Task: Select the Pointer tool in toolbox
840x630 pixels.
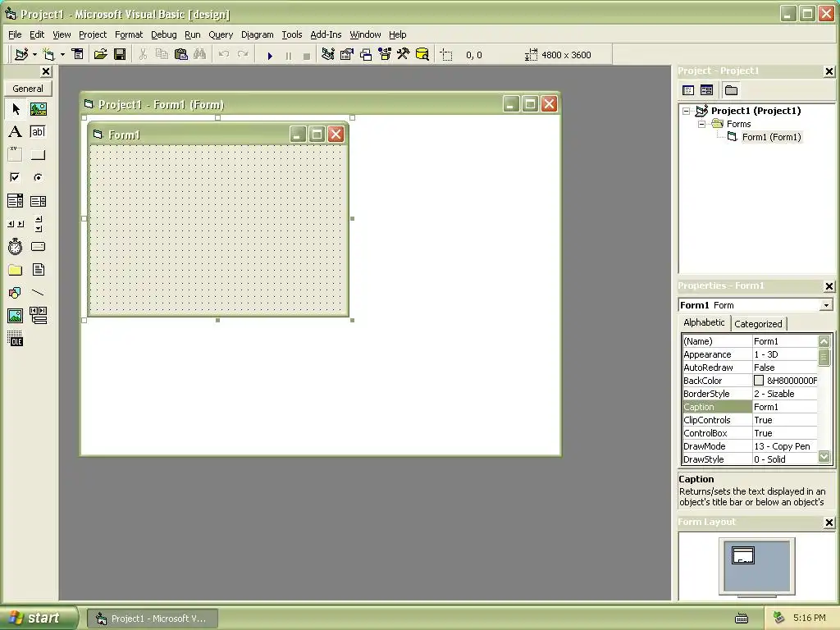Action: click(16, 109)
